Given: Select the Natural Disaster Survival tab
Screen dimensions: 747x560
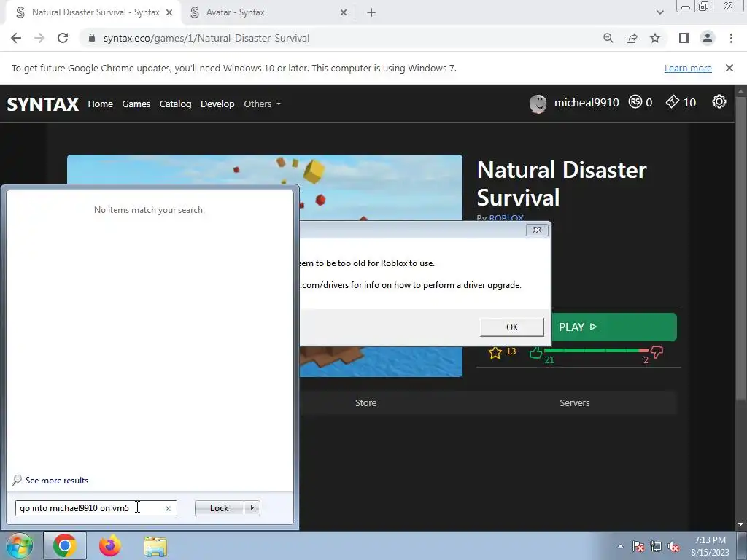Looking at the screenshot, I should 93,12.
